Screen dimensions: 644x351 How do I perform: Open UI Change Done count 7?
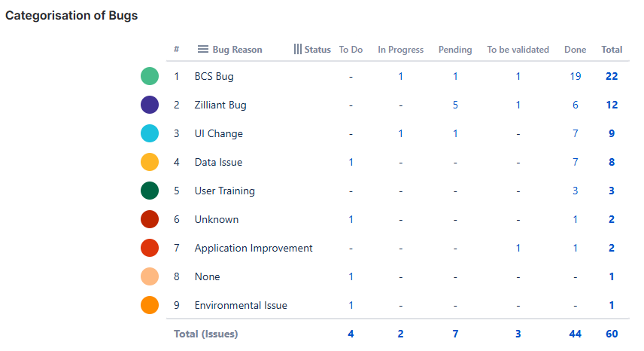575,133
